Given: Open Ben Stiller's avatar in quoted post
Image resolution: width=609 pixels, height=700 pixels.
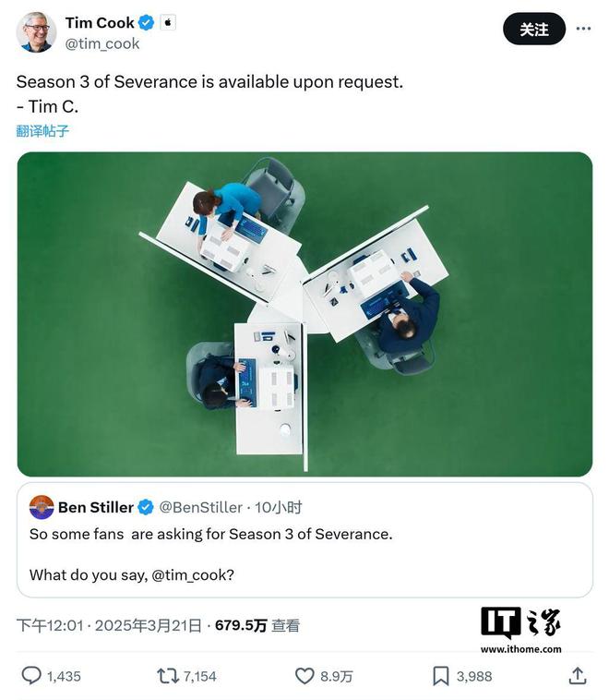Looking at the screenshot, I should 42,507.
